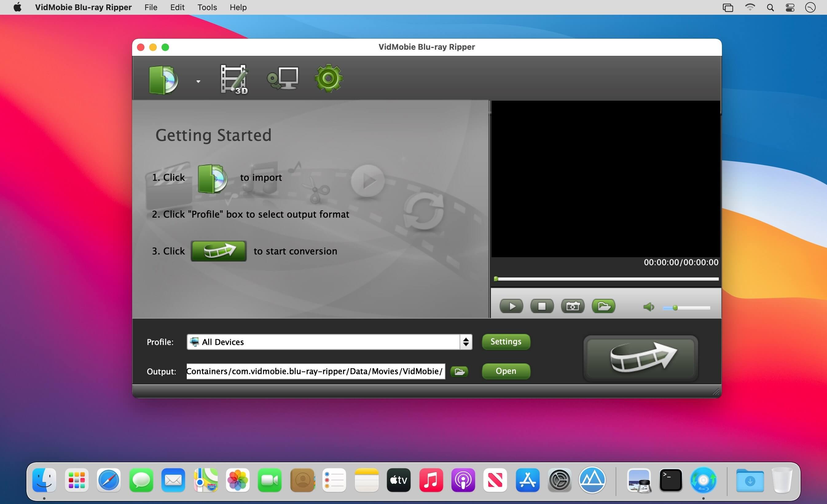Image resolution: width=827 pixels, height=504 pixels.
Task: Click the Output path text field
Action: [316, 371]
